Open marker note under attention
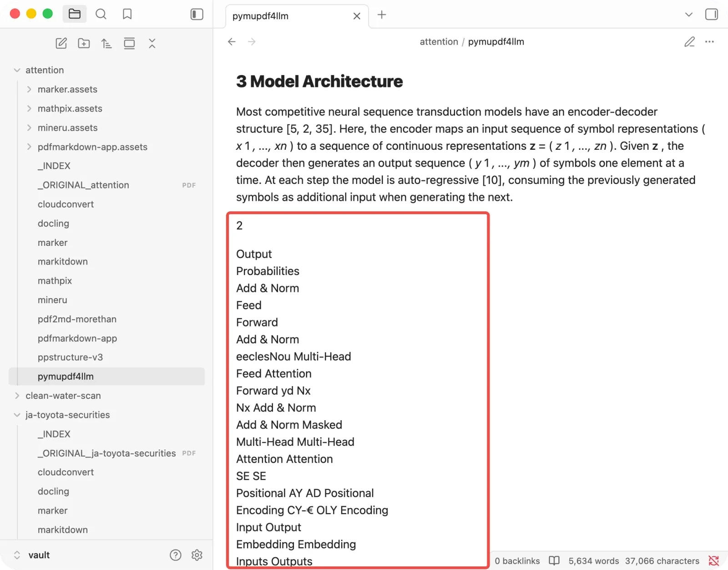This screenshot has width=728, height=570. point(52,243)
